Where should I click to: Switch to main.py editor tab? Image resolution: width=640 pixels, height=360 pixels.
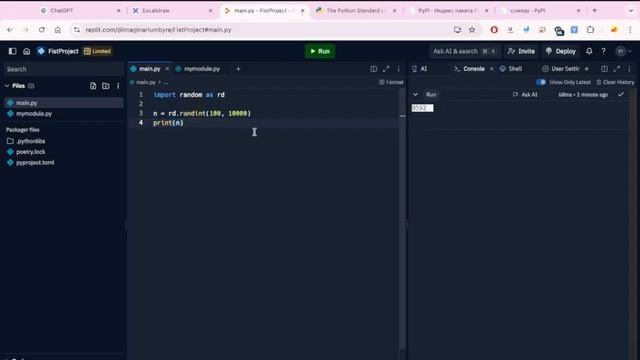click(x=149, y=69)
